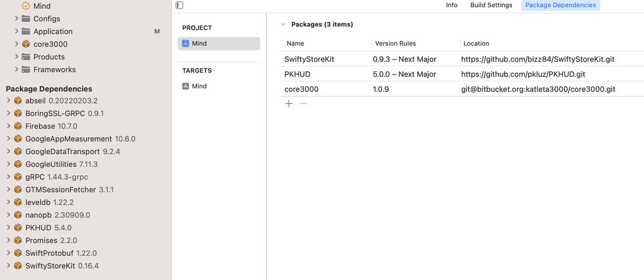Select GoogleDataTransport 9.2.4 in navigator
This screenshot has width=644, height=280.
(72, 151)
